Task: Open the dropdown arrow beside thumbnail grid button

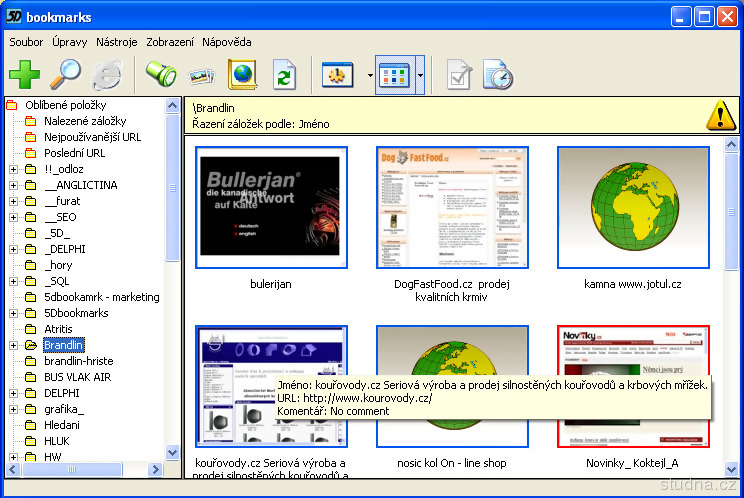Action: (420, 75)
